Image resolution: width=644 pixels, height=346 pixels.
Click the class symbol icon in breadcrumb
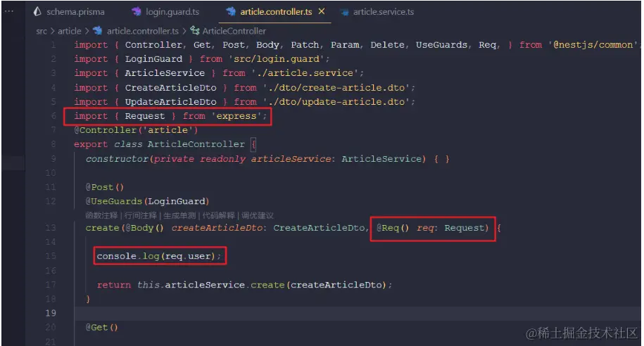[195, 31]
